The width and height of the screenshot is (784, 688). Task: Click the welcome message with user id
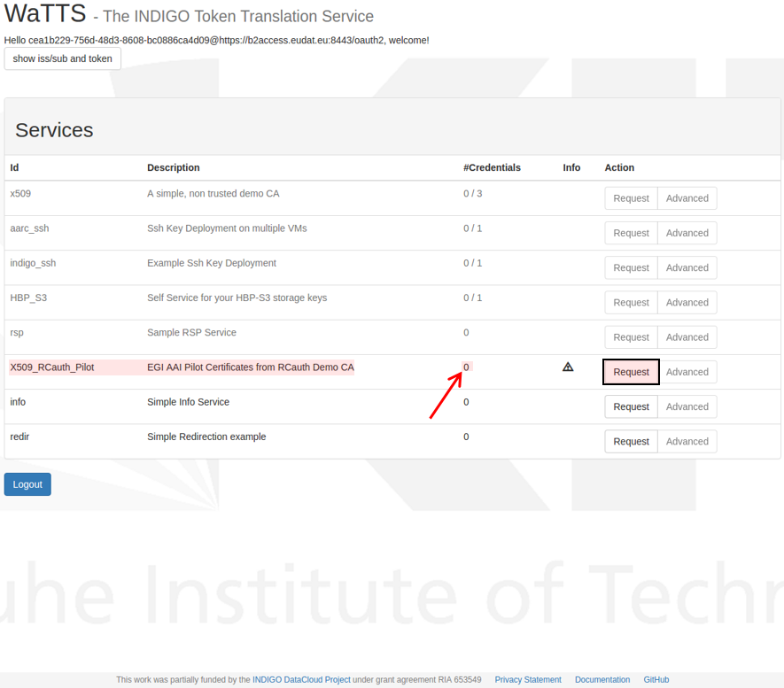[x=216, y=41]
